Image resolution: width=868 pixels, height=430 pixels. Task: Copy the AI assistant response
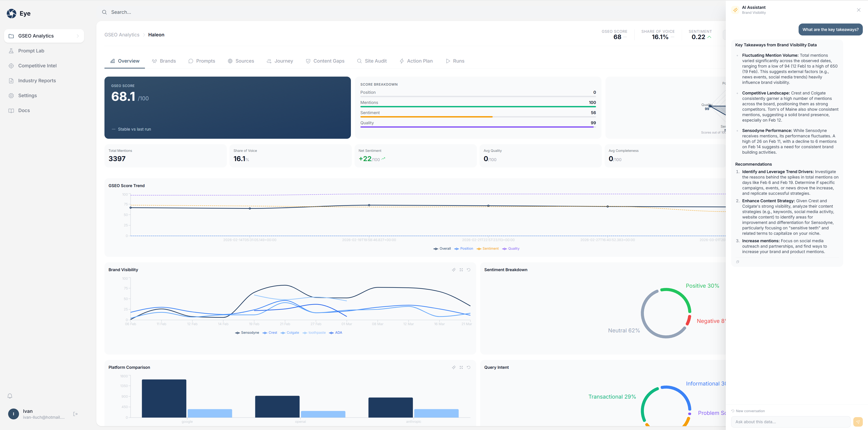point(738,262)
